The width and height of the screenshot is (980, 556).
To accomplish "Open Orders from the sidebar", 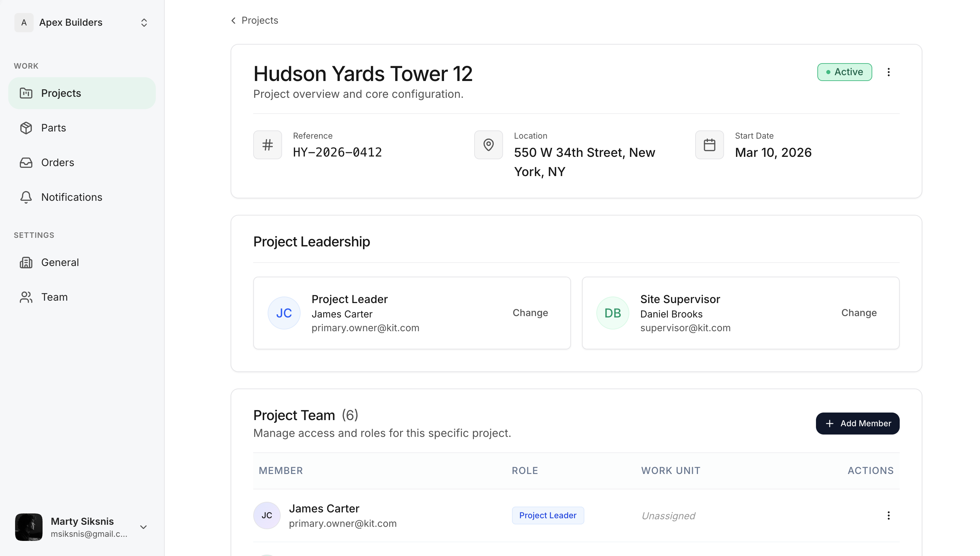I will coord(57,162).
